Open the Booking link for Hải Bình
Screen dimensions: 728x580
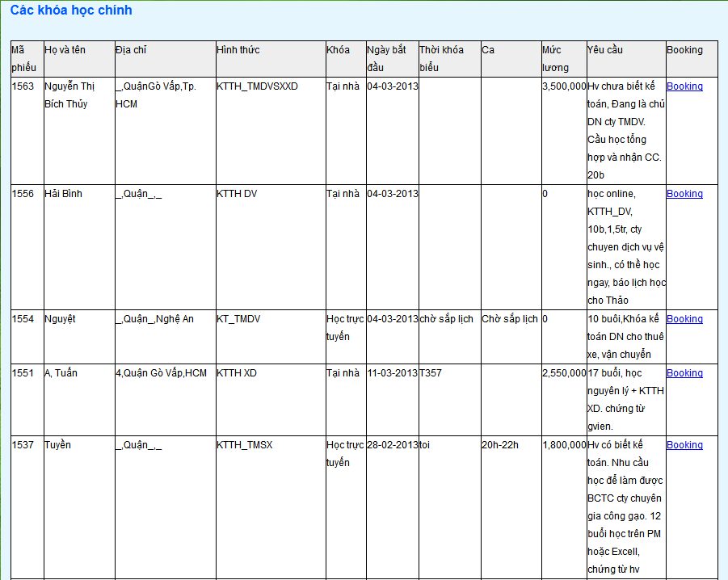click(x=684, y=194)
